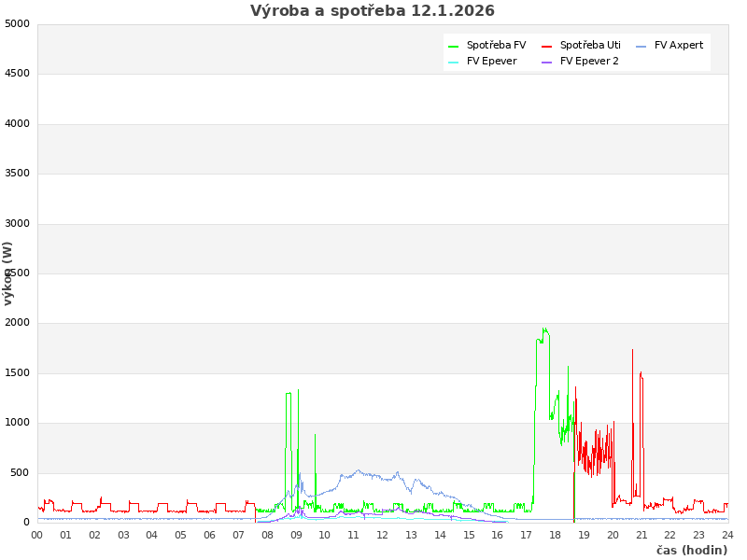Click the cyan FV Epever legend swatch
Screen dimensions: 747x560
(x=453, y=62)
